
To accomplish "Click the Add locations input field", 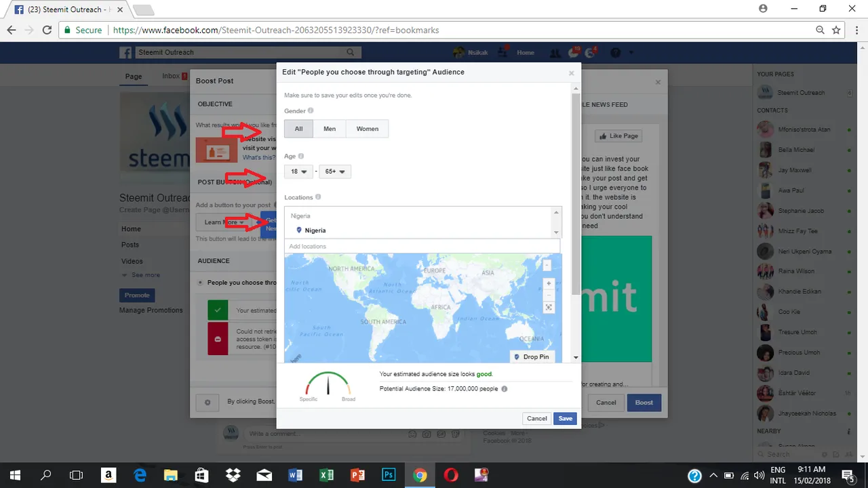I will click(x=422, y=246).
